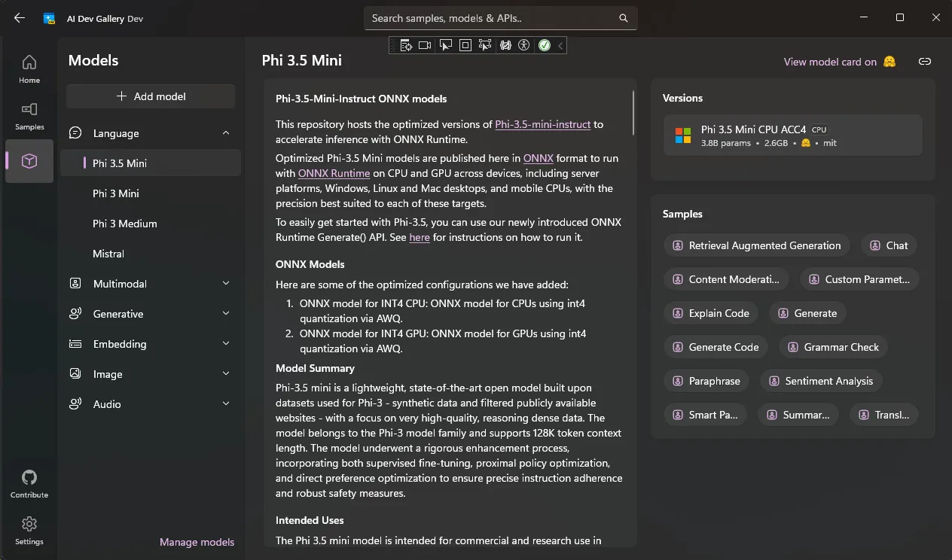Toggle Track focused element icon
952x560 pixels.
pos(484,45)
